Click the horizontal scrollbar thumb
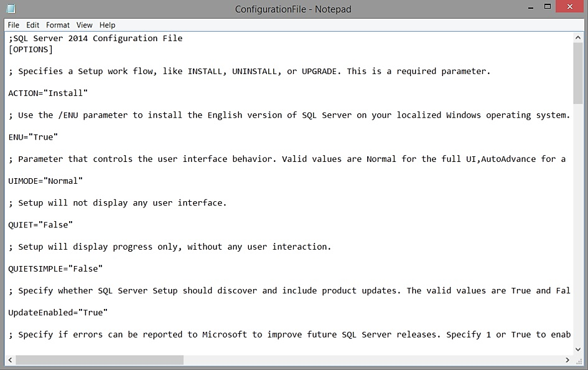 click(x=100, y=360)
